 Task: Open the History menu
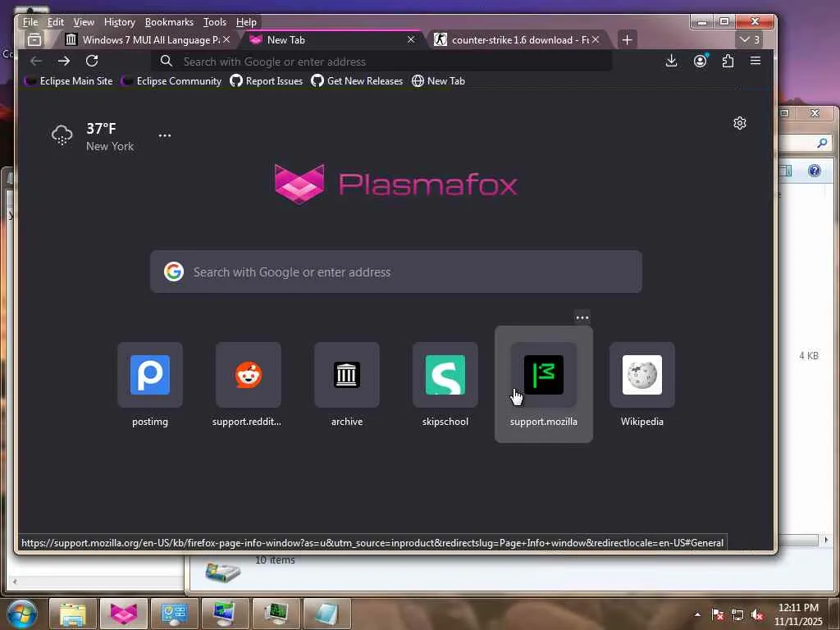pyautogui.click(x=120, y=22)
